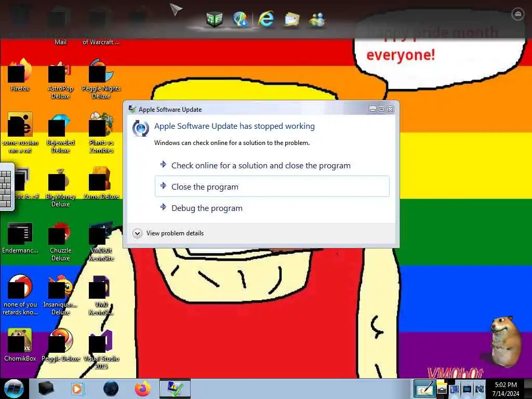Click the black cube taskbar icon

click(x=46, y=389)
